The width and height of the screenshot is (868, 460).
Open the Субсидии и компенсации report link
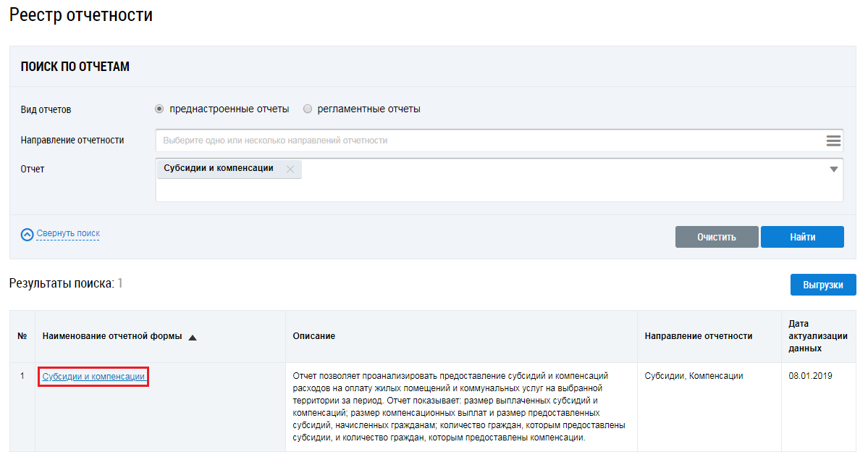pyautogui.click(x=93, y=377)
